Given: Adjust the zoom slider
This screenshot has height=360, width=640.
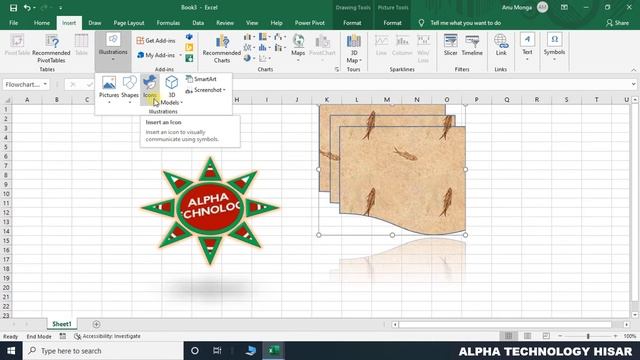Looking at the screenshot, I should pos(588,336).
